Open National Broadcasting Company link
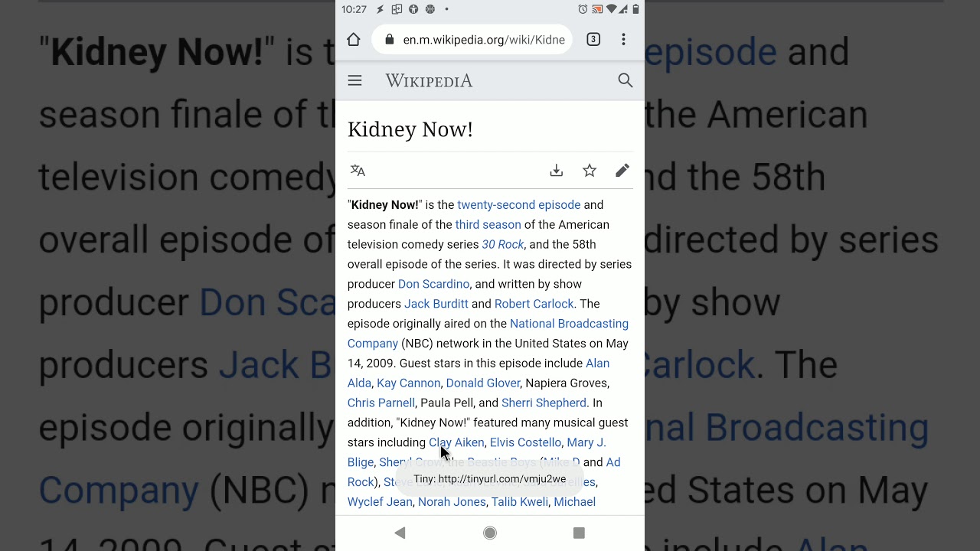Image resolution: width=980 pixels, height=551 pixels. click(x=488, y=334)
